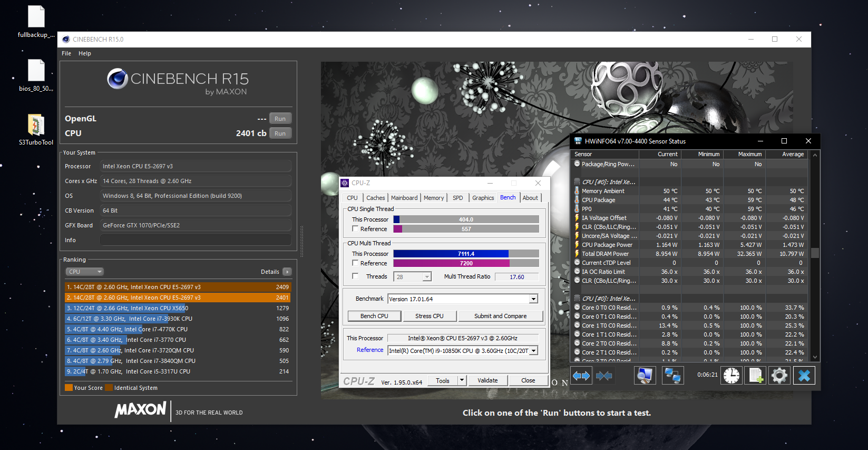Click thermometer icon on Memory Ambient row
868x450 pixels.
pos(577,191)
